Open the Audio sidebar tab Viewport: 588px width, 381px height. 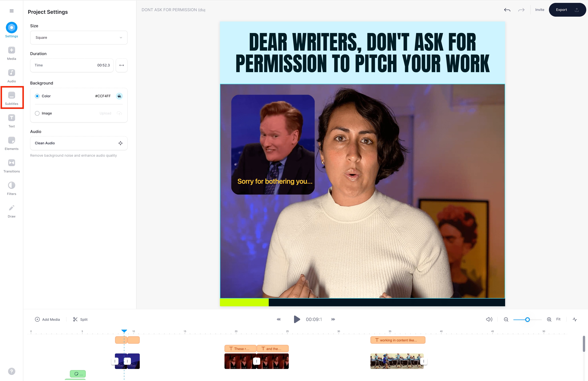11,76
